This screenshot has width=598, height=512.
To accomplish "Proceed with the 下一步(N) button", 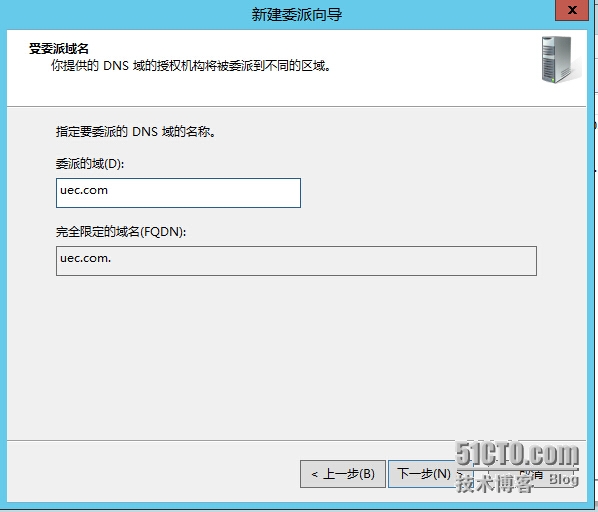I will click(430, 474).
